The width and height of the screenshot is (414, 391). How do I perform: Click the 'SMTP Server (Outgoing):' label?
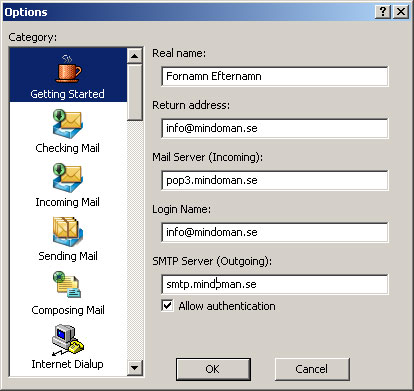212,261
